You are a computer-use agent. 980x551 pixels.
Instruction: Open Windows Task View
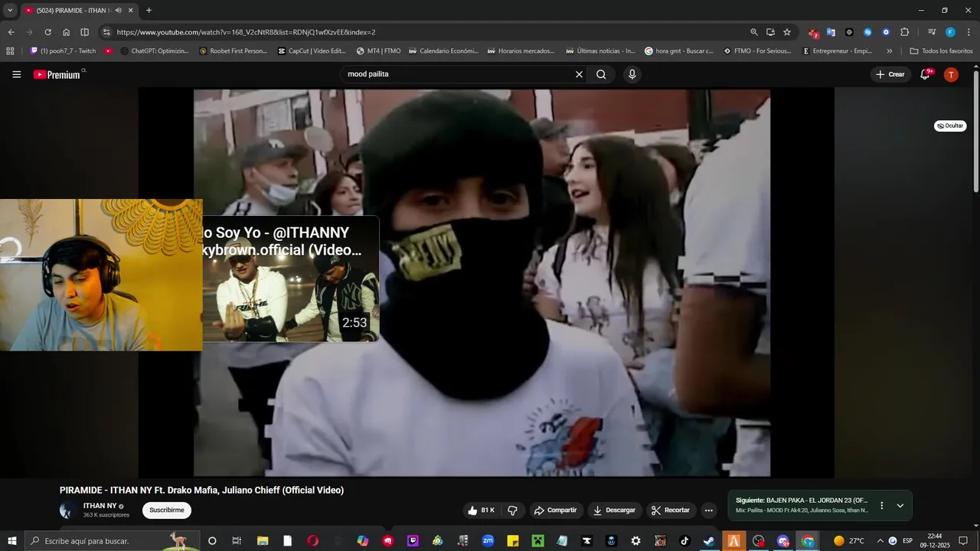pos(237,540)
